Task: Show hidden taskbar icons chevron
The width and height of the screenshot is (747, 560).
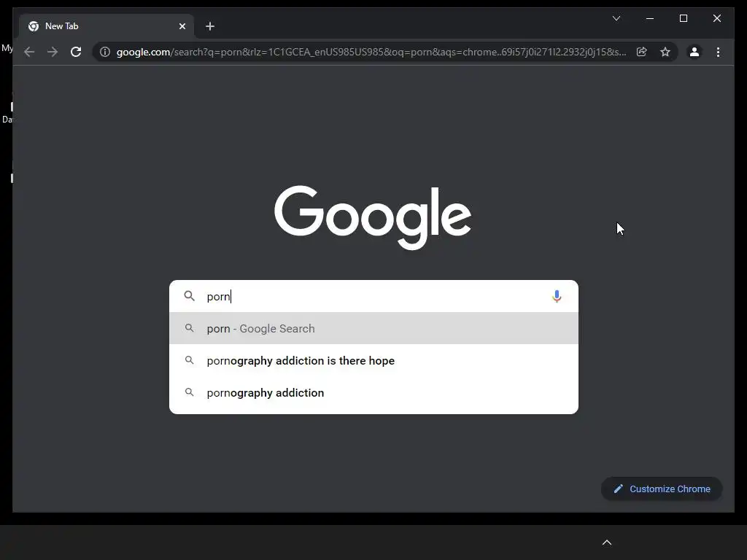Action: pos(606,542)
